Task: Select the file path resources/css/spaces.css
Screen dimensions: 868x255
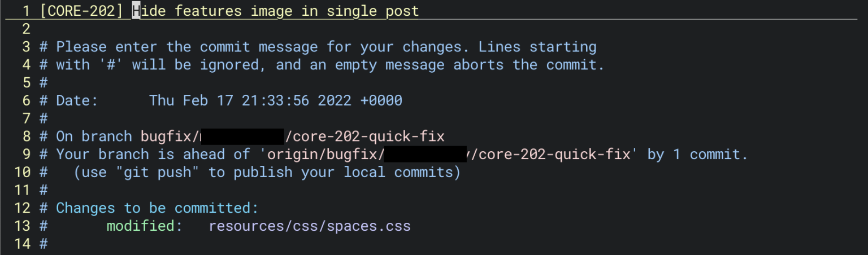Action: (x=310, y=226)
